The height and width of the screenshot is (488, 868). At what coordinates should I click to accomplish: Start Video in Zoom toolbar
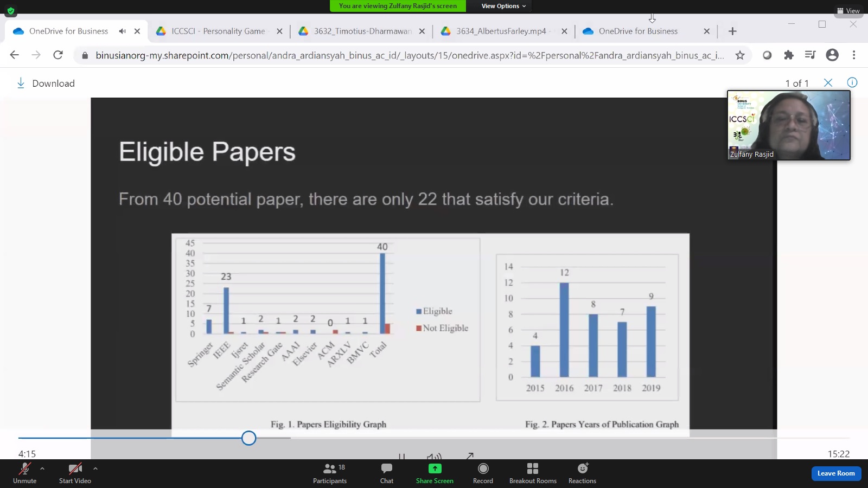(x=75, y=473)
